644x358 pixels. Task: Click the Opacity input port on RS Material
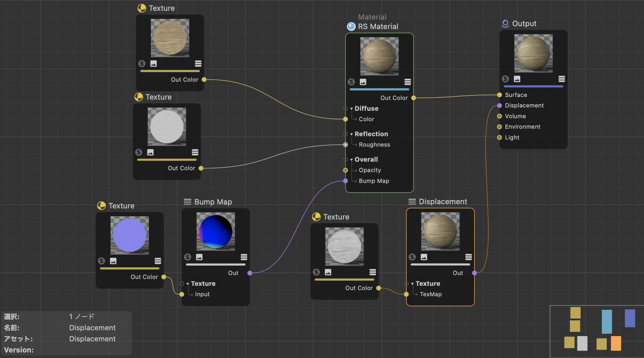click(346, 170)
